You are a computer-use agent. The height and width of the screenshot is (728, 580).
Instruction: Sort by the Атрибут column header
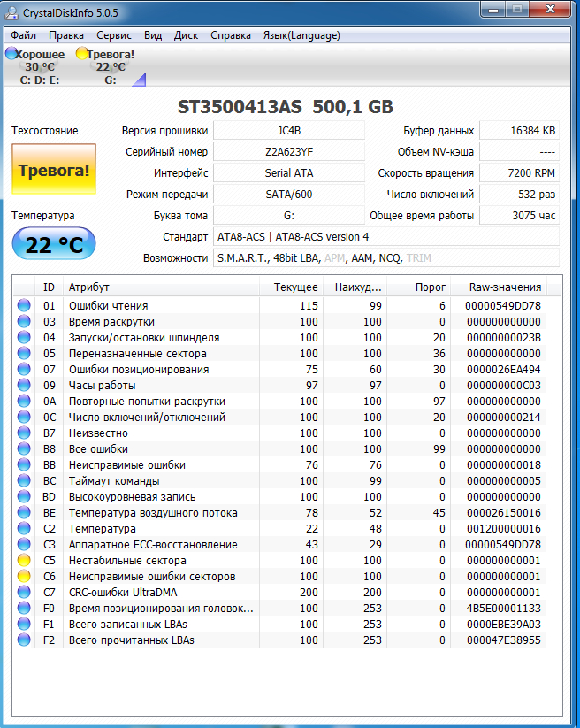[161, 287]
